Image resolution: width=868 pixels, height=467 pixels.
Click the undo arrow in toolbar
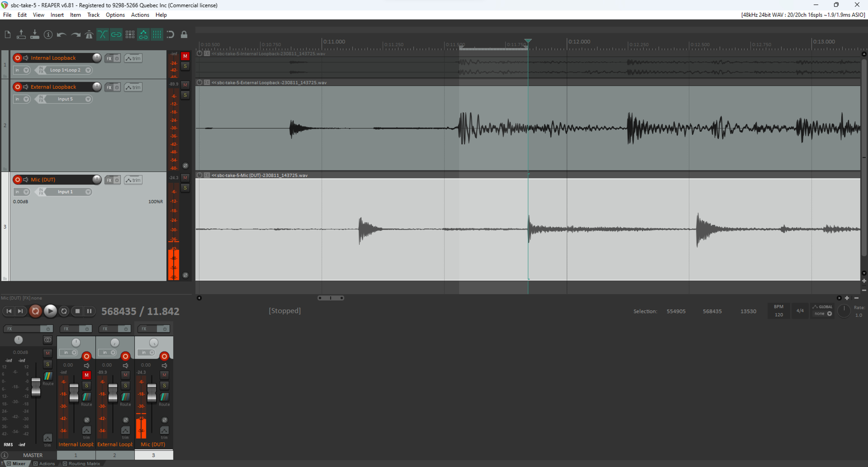pos(61,34)
